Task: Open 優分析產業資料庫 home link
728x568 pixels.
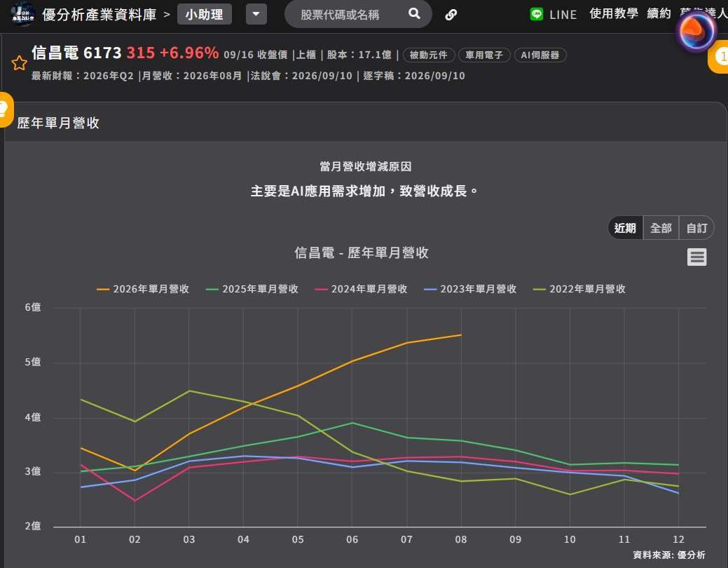Action: (x=99, y=15)
